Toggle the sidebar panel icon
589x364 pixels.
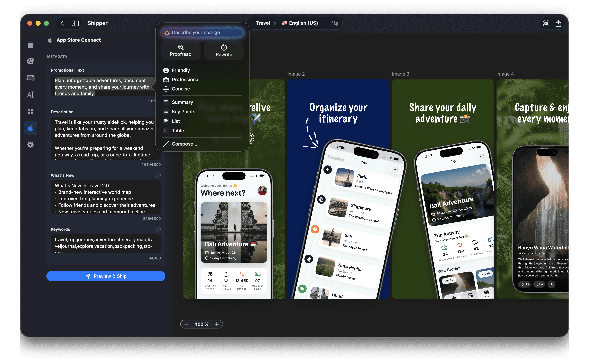coord(75,23)
